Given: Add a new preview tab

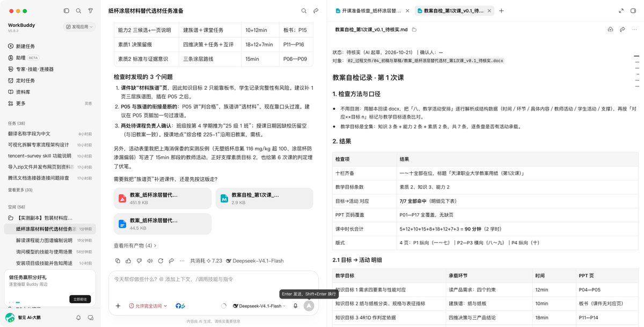Looking at the screenshot, I should pyautogui.click(x=501, y=11).
